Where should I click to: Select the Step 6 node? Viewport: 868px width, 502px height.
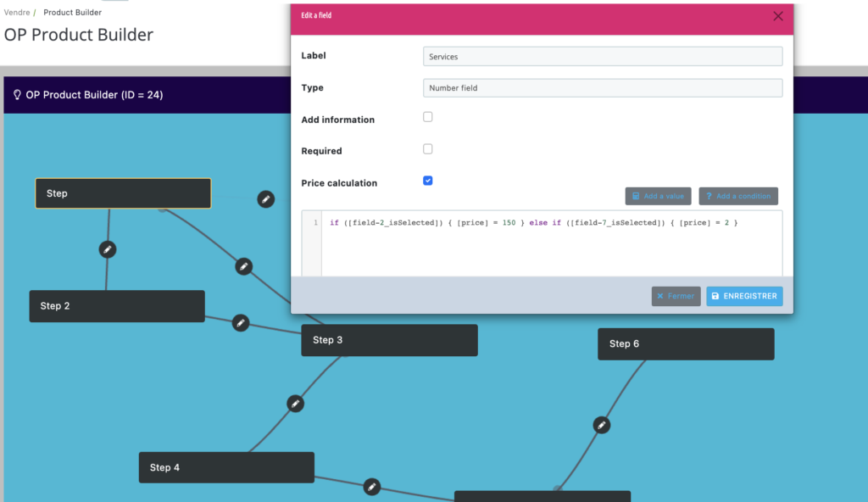(x=686, y=343)
